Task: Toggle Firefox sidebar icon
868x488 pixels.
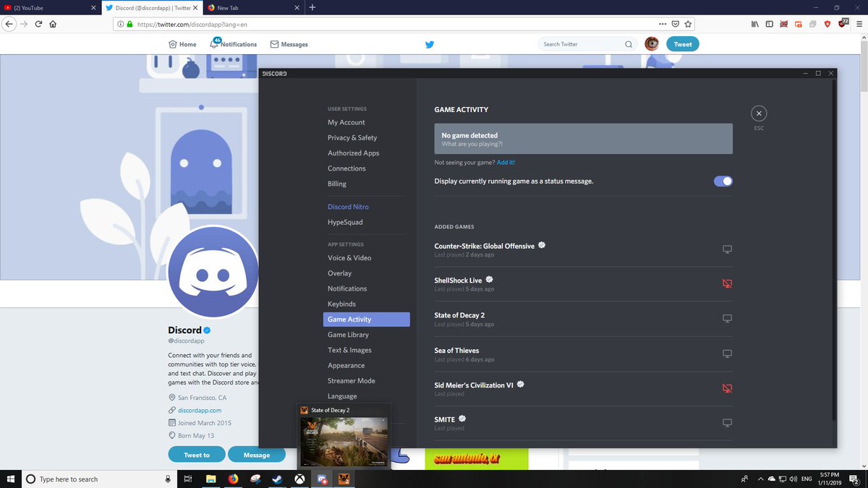Action: [769, 24]
